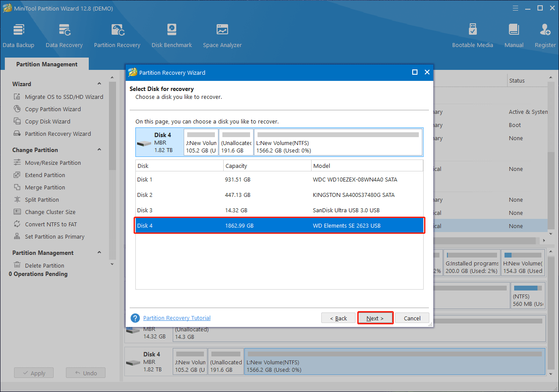Open the Partition Recovery Tutorial link

(x=177, y=318)
